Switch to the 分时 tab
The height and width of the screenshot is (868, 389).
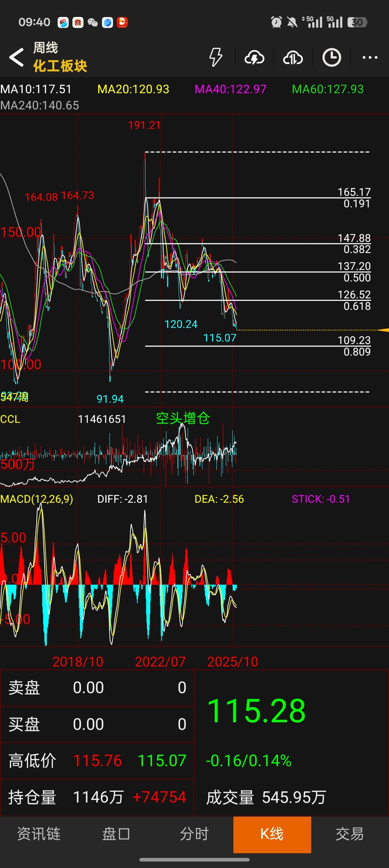pyautogui.click(x=194, y=834)
